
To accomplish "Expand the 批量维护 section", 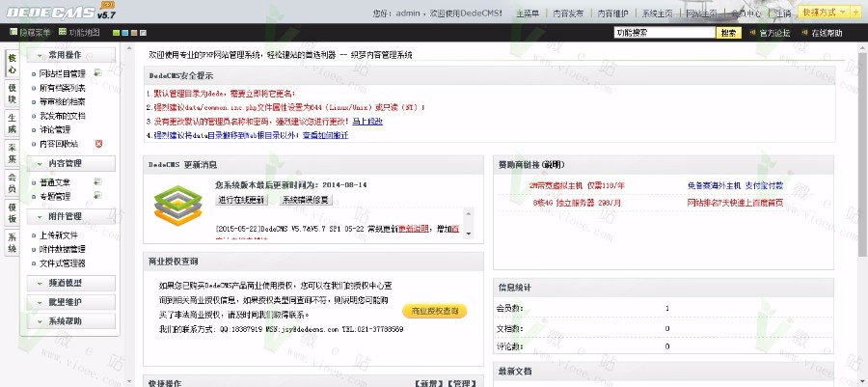I will click(70, 302).
